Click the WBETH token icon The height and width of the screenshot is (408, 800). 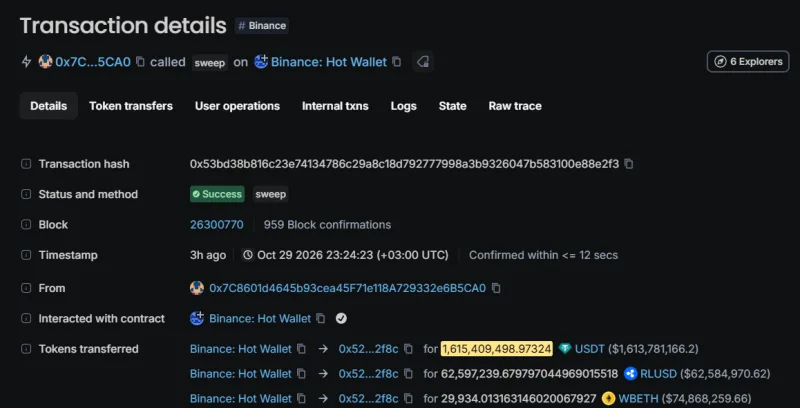(x=608, y=398)
